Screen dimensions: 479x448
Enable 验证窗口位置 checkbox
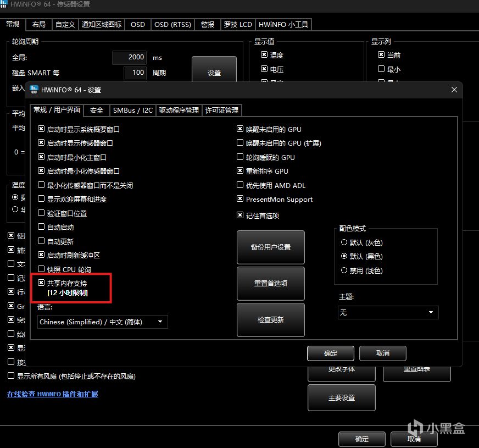pos(41,213)
